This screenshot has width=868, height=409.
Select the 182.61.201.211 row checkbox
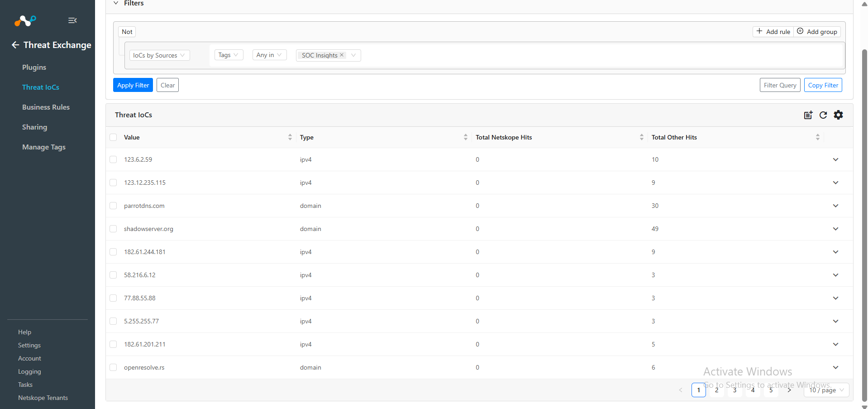(x=113, y=344)
